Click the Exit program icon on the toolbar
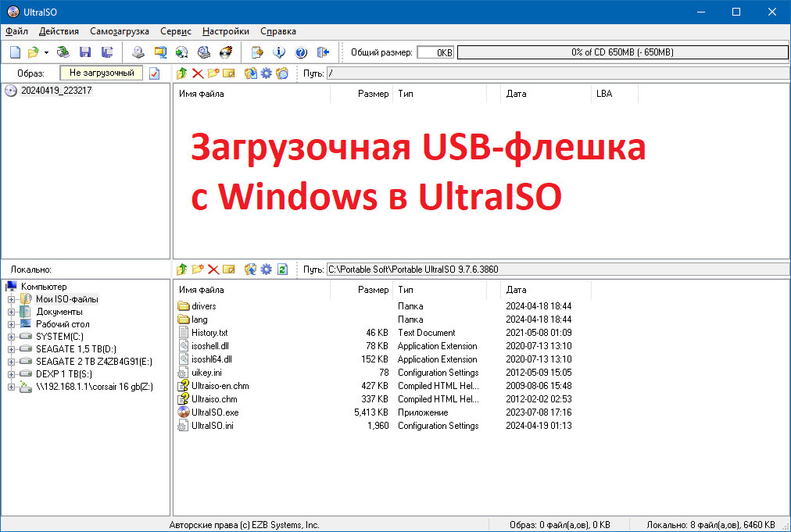Viewport: 791px width, 532px height. pyautogui.click(x=321, y=52)
